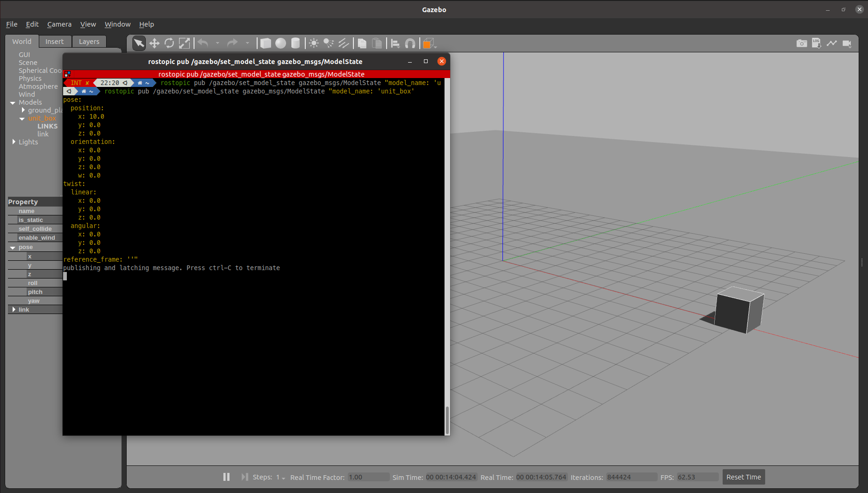Open the redo history dropdown arrow
Viewport: 868px width, 493px height.
pyautogui.click(x=247, y=43)
